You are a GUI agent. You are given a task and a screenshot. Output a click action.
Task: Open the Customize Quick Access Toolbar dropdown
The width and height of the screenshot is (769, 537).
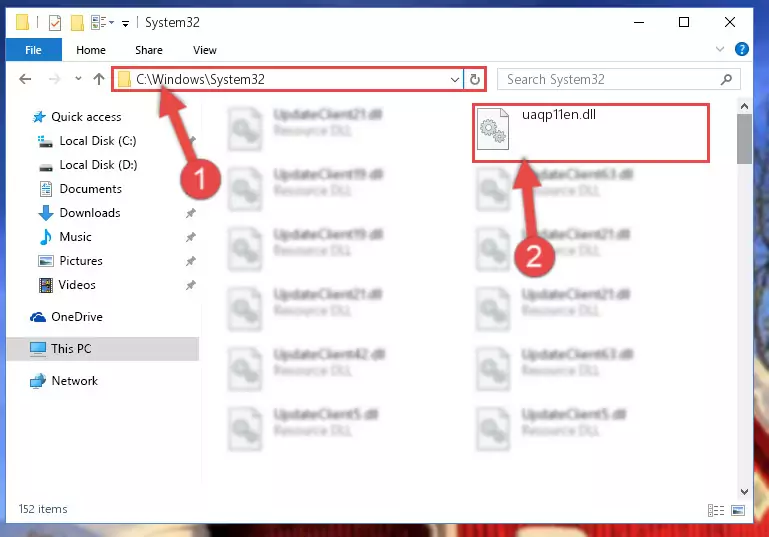coord(126,24)
